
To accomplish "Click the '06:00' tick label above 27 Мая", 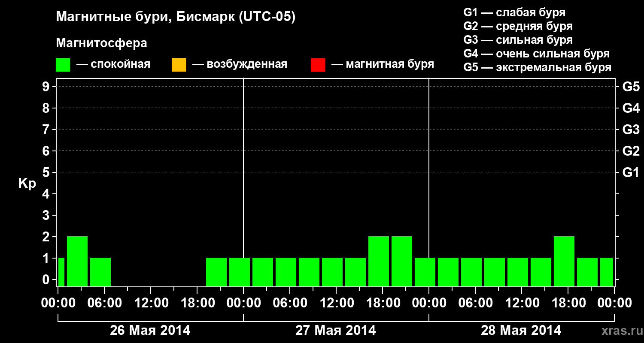I will (290, 303).
